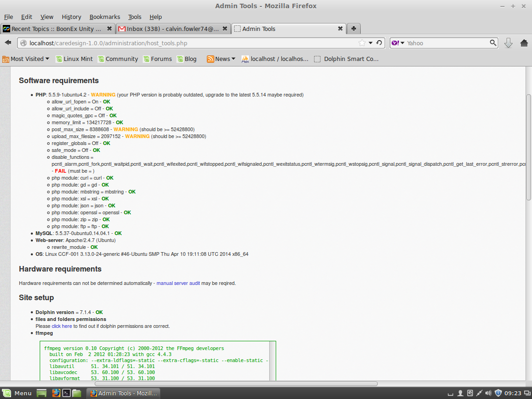Open the downloads arrow icon
532x399 pixels.
(x=508, y=43)
